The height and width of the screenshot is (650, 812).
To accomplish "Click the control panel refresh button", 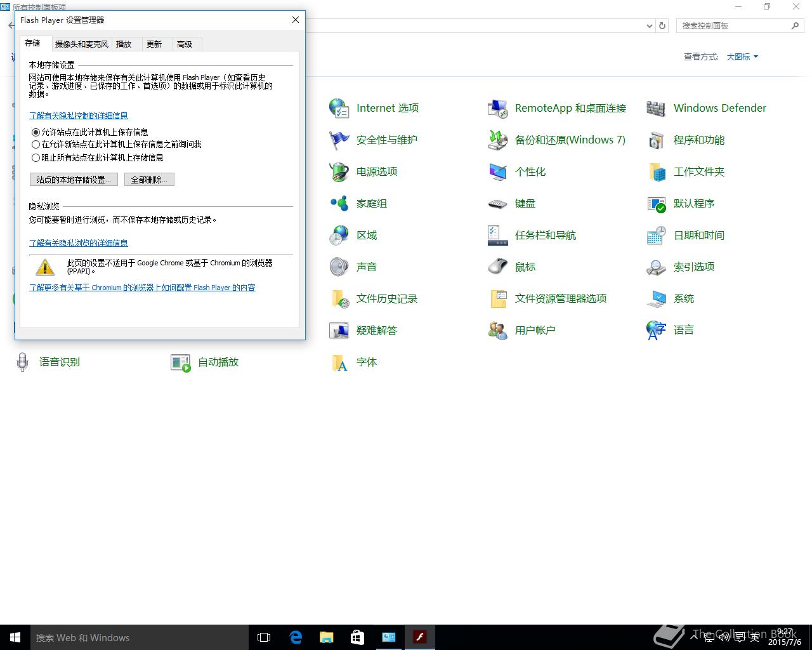I will [x=662, y=26].
